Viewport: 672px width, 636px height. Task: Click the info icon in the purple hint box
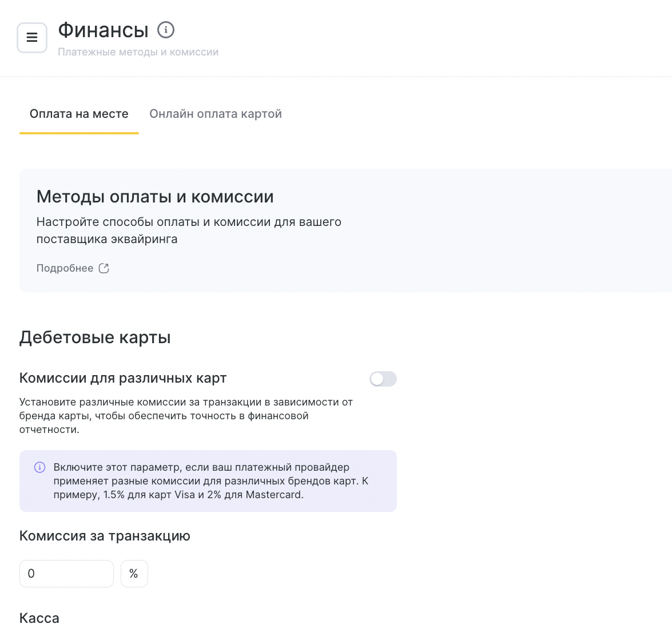coord(40,467)
